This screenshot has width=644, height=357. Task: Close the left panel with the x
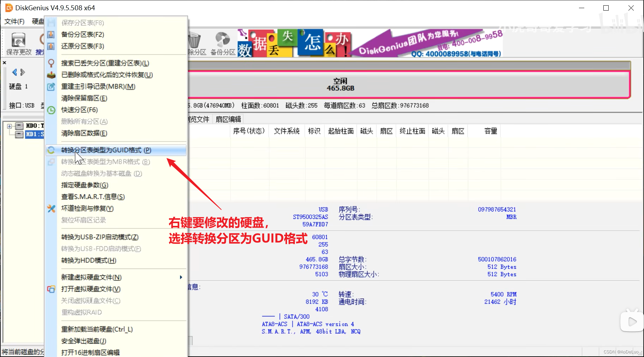[5, 63]
